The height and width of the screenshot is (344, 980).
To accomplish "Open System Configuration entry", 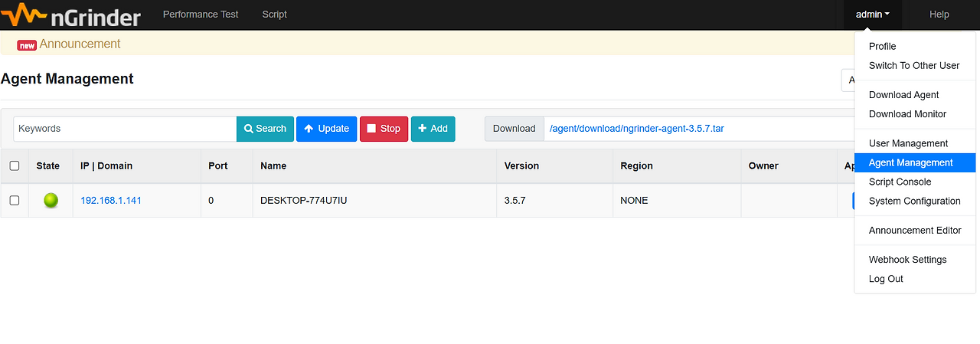I will (915, 201).
